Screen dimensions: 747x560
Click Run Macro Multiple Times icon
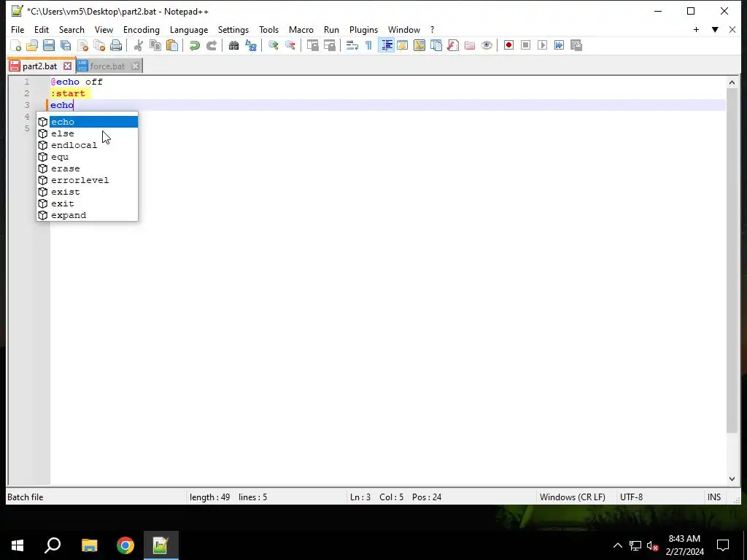coord(559,45)
